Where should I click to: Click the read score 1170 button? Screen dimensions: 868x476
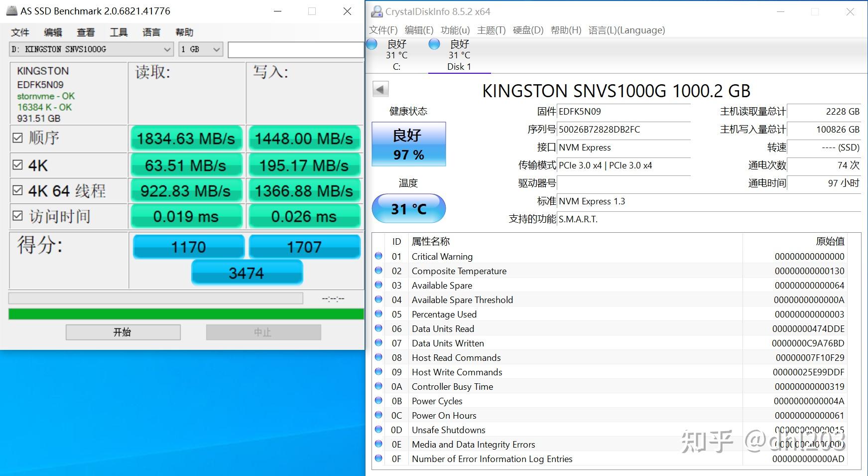point(189,247)
